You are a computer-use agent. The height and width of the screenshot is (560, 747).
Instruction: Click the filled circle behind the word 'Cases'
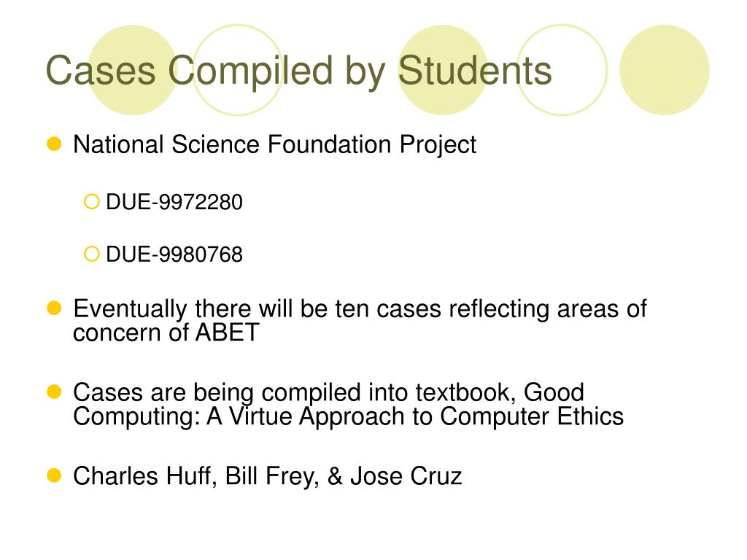133,70
